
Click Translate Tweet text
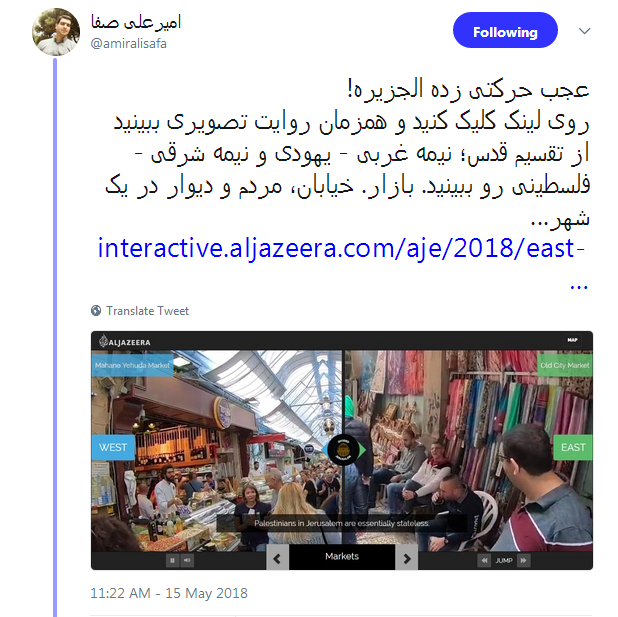coord(147,311)
